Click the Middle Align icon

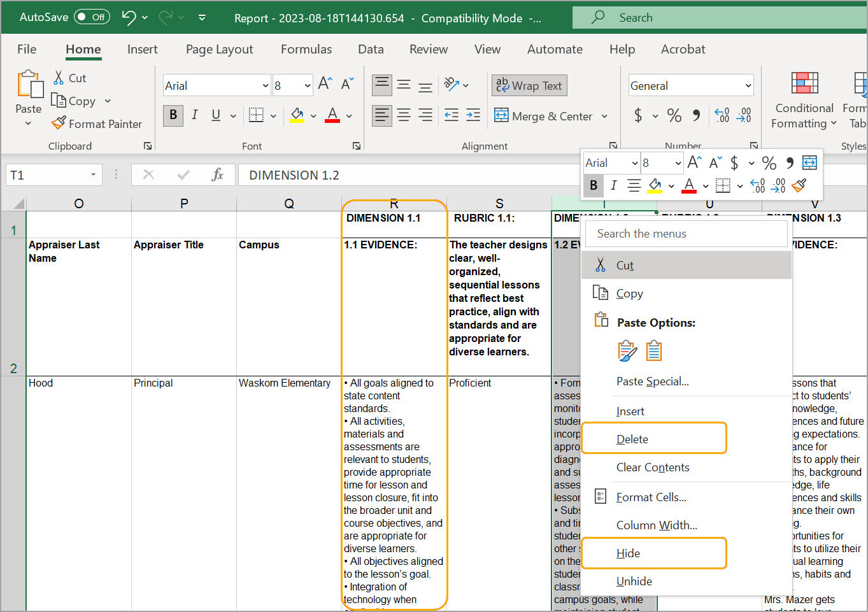pos(404,85)
